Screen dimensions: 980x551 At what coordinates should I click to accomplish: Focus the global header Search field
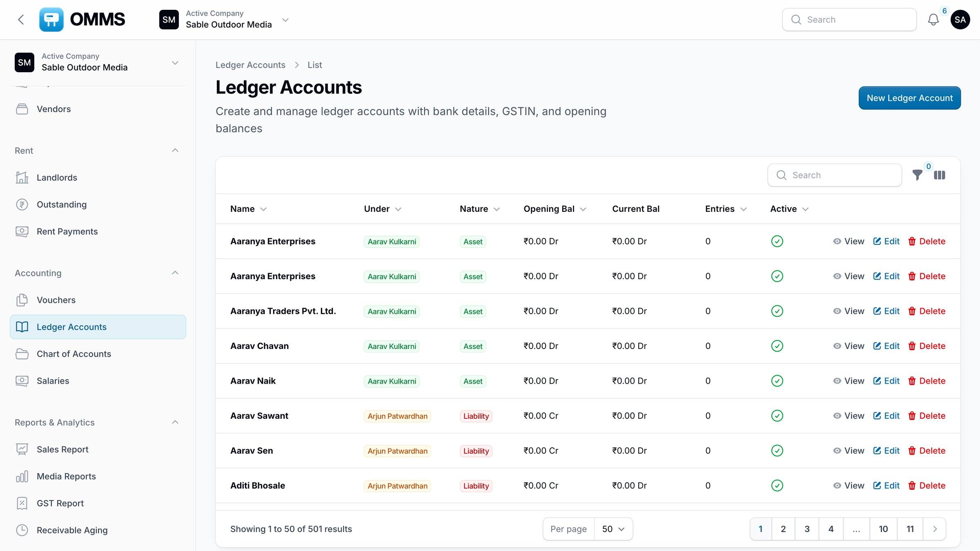[849, 20]
